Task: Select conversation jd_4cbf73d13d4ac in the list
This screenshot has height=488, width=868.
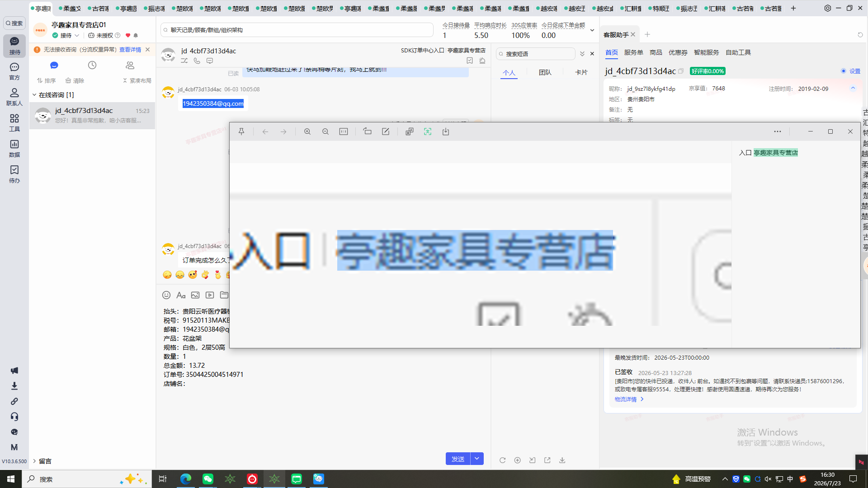Action: click(92, 116)
